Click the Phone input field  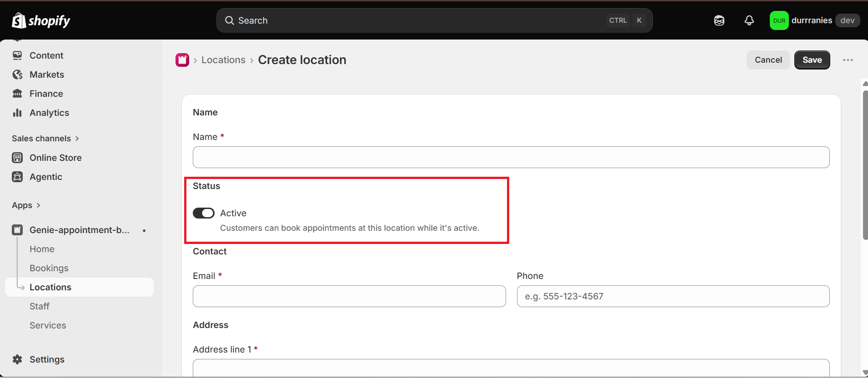(x=673, y=296)
